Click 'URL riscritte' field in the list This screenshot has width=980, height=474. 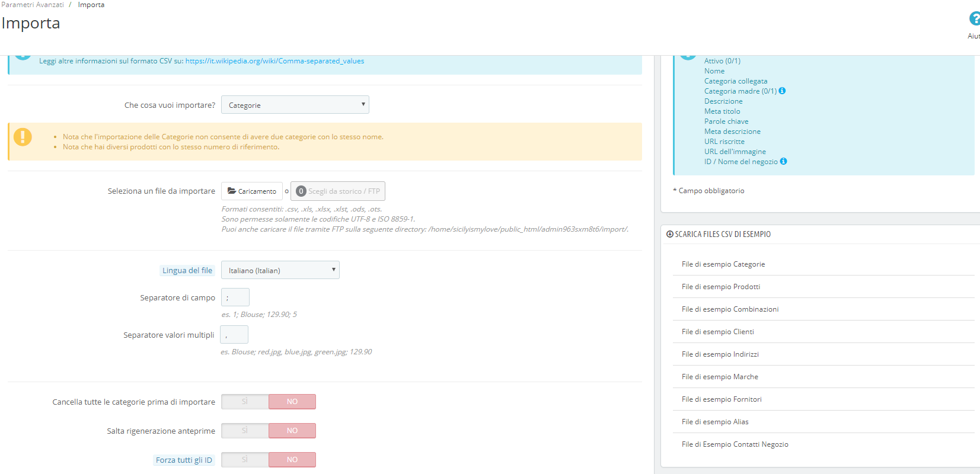click(x=724, y=142)
